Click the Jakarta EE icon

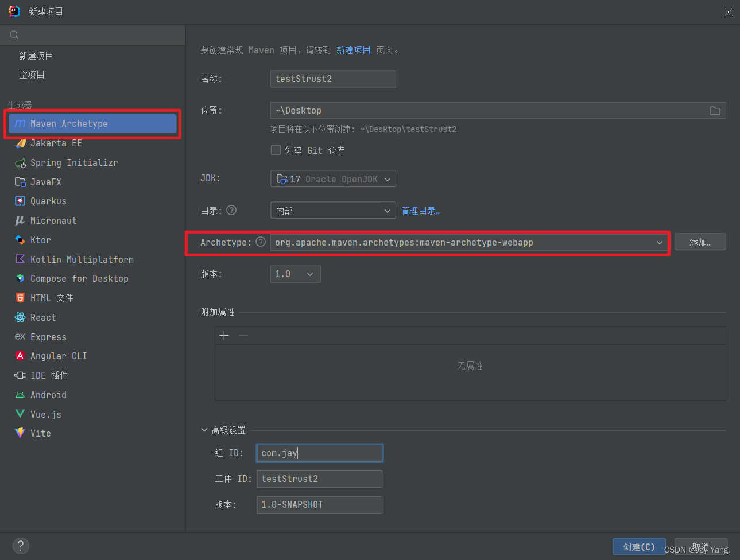20,143
